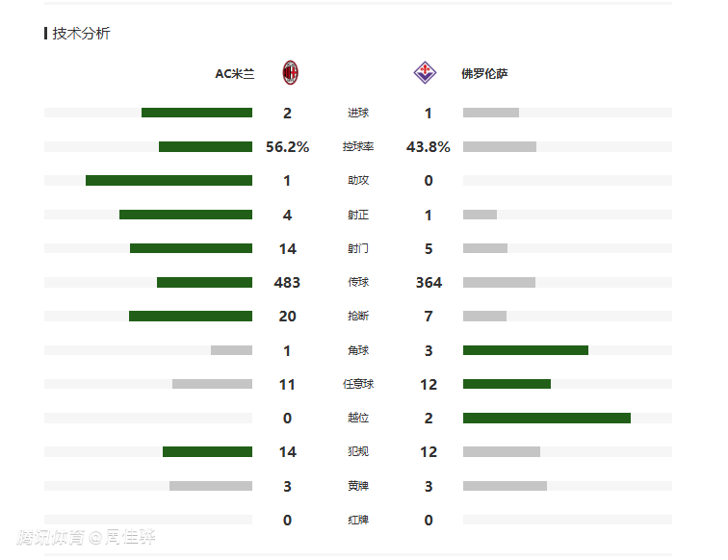Select the 技术分析 section heading
Screen dimensions: 728x560
[81, 33]
